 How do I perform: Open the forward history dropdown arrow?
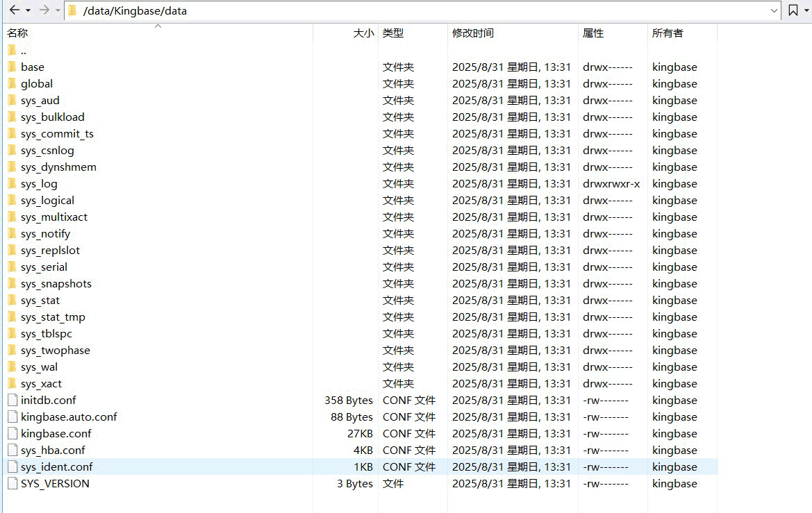[58, 10]
